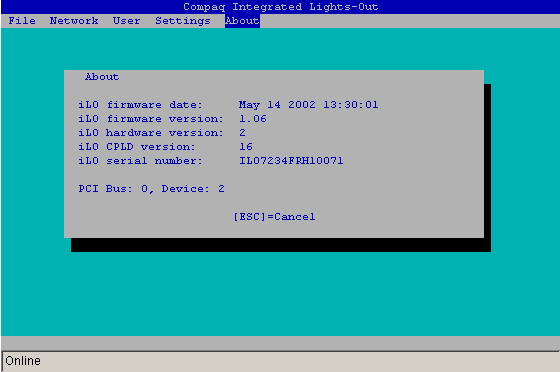Click the iLO hardware version value
Image resolution: width=560 pixels, height=372 pixels.
click(242, 132)
